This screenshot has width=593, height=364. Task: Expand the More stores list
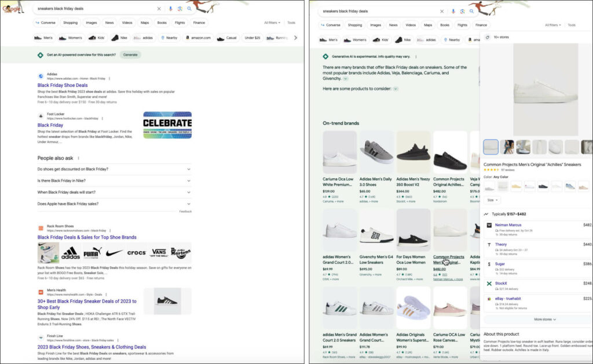point(544,319)
